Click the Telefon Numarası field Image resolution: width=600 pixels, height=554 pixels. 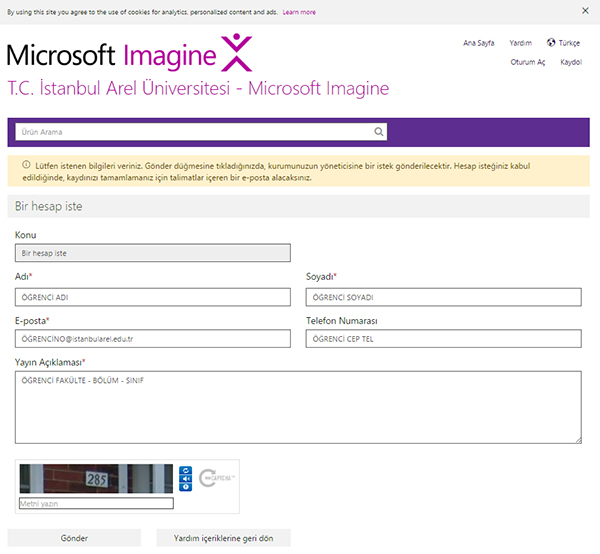click(443, 339)
